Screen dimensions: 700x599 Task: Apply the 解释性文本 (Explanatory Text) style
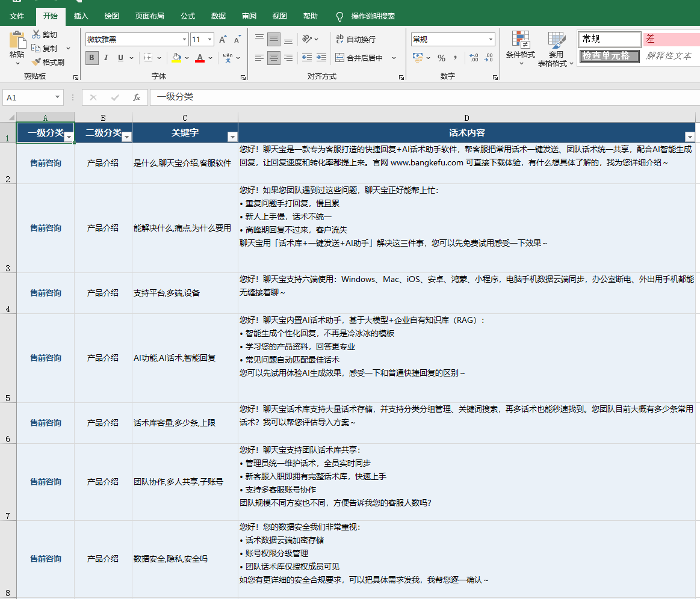click(x=671, y=56)
